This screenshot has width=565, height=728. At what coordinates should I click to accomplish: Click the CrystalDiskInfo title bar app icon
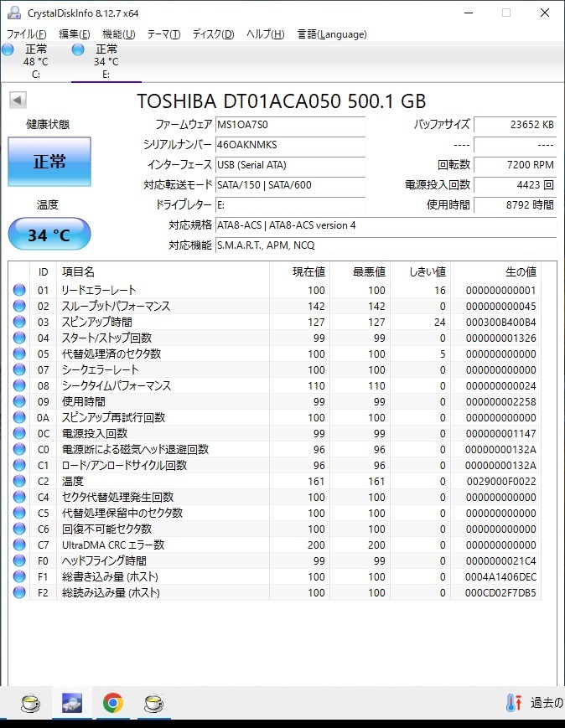point(14,13)
